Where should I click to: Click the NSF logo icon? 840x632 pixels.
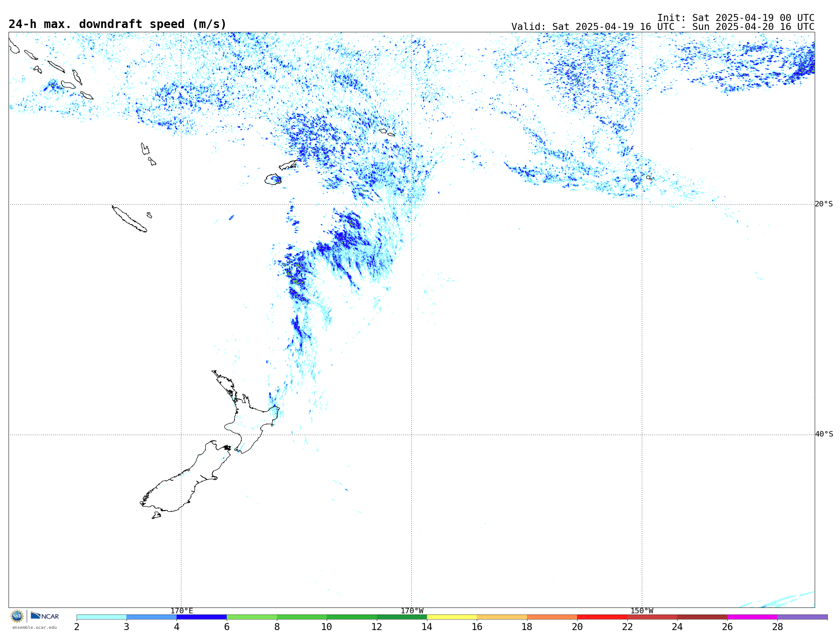pos(17,616)
